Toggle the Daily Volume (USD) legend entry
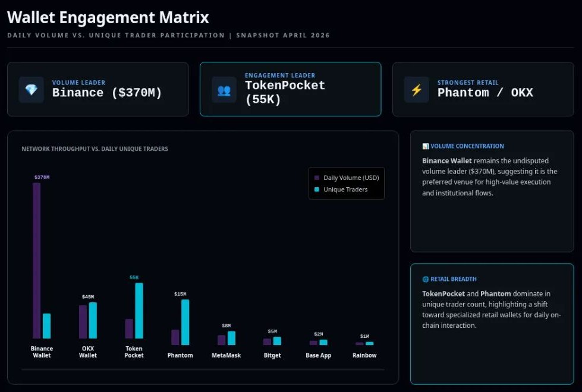Screen dimensions: 582x392 [x=347, y=178]
